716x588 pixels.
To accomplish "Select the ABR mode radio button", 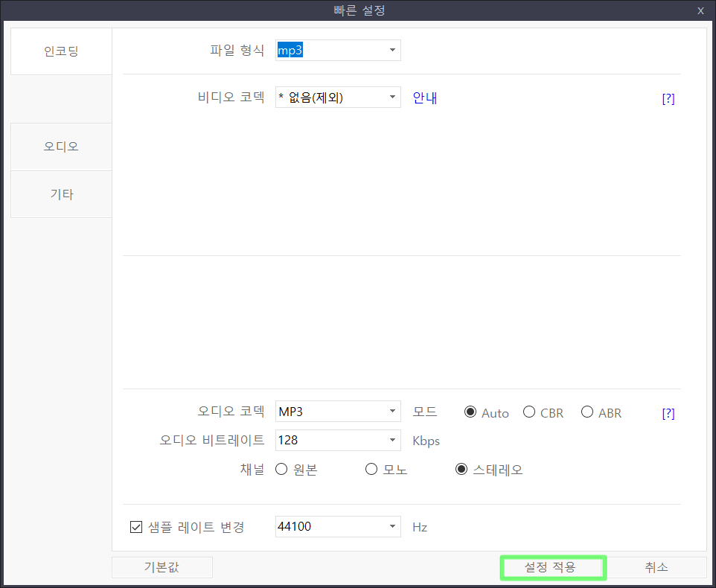I will (587, 412).
